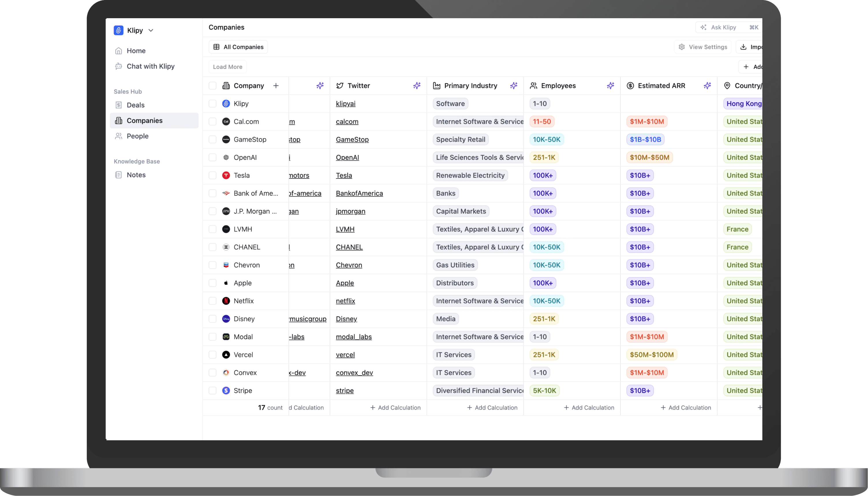Click the AI sparkle icon in Estimated ARR header
The width and height of the screenshot is (868, 496).
click(x=707, y=85)
